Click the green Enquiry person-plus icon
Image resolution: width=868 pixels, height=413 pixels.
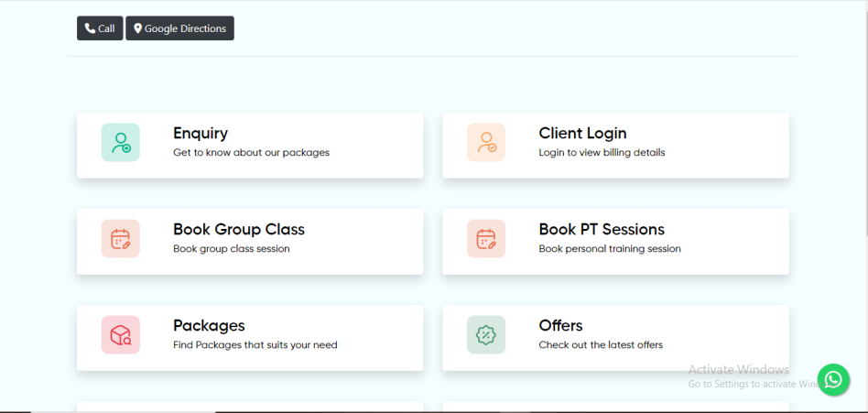point(121,142)
